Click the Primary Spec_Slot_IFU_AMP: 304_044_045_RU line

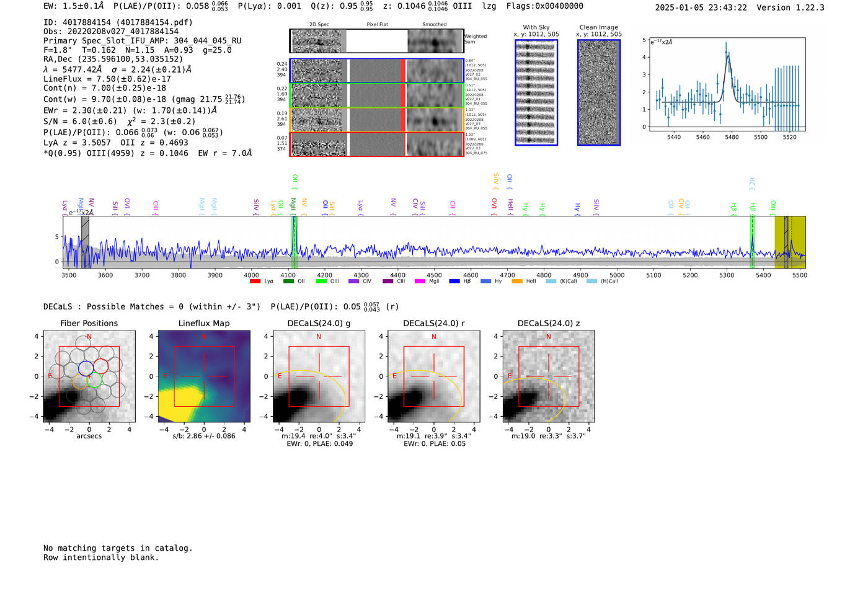point(143,41)
